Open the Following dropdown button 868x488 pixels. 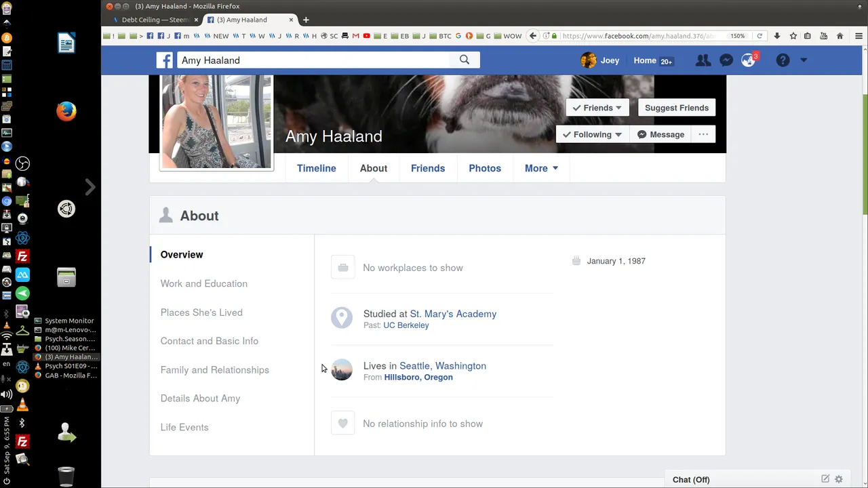[x=593, y=134]
